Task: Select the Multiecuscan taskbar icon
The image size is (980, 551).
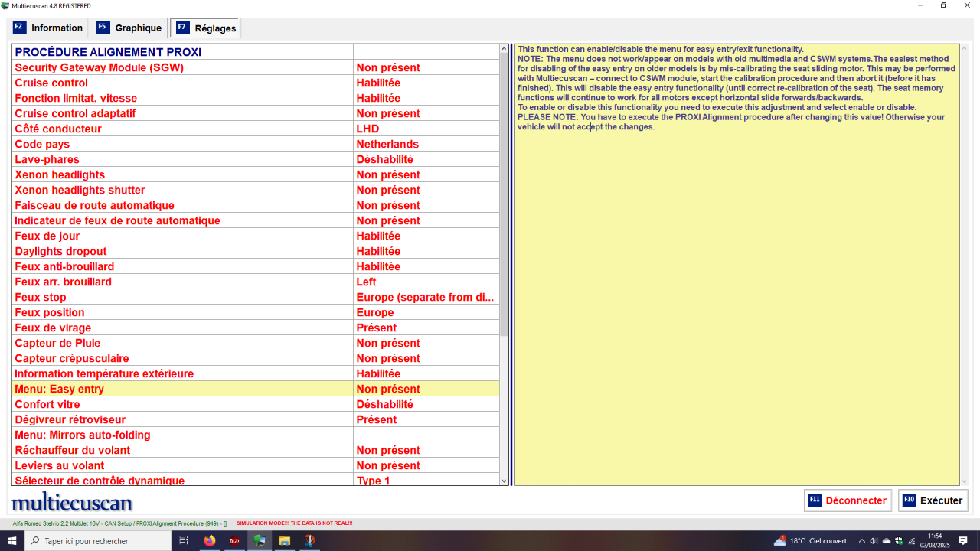Action: (260, 541)
